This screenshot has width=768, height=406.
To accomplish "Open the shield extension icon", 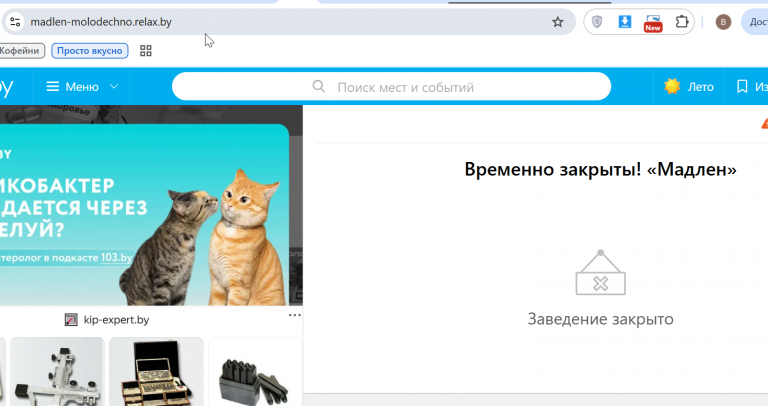I will (x=597, y=22).
